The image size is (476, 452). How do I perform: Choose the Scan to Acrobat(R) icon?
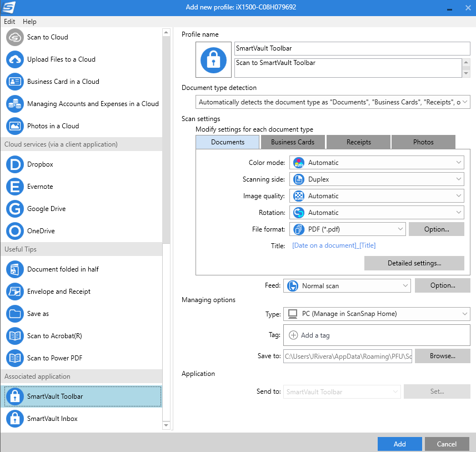(15, 336)
